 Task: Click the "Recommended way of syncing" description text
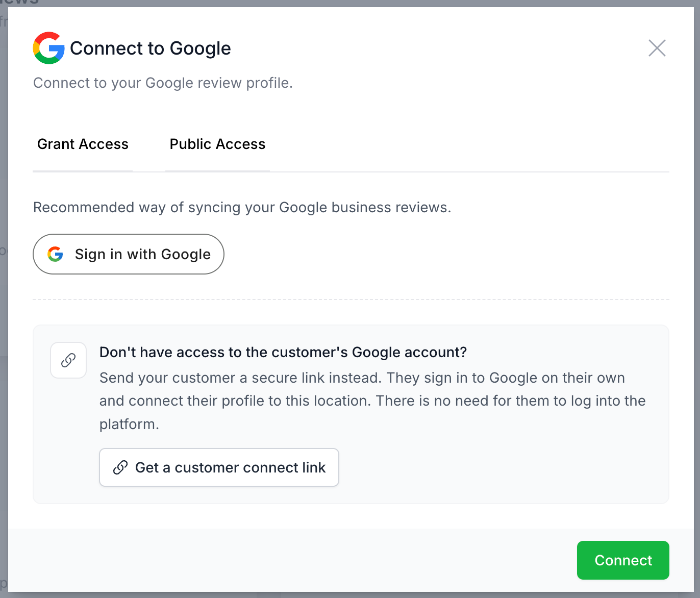click(x=242, y=207)
